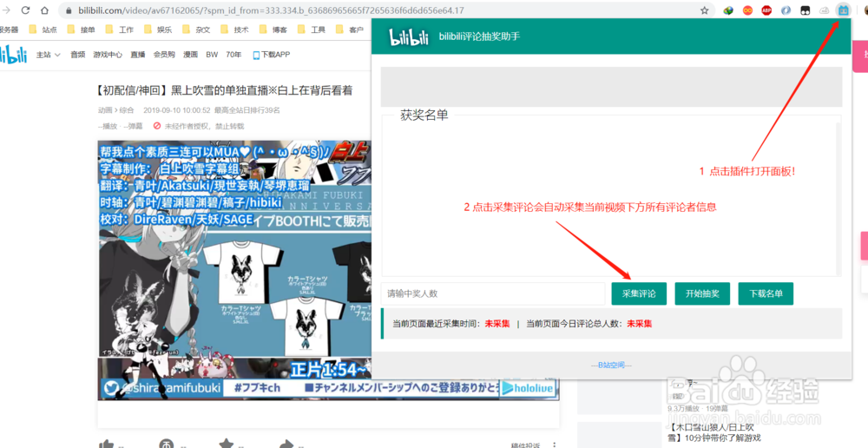The width and height of the screenshot is (868, 448).
Task: Click the 获奖名单 heading
Action: point(424,115)
